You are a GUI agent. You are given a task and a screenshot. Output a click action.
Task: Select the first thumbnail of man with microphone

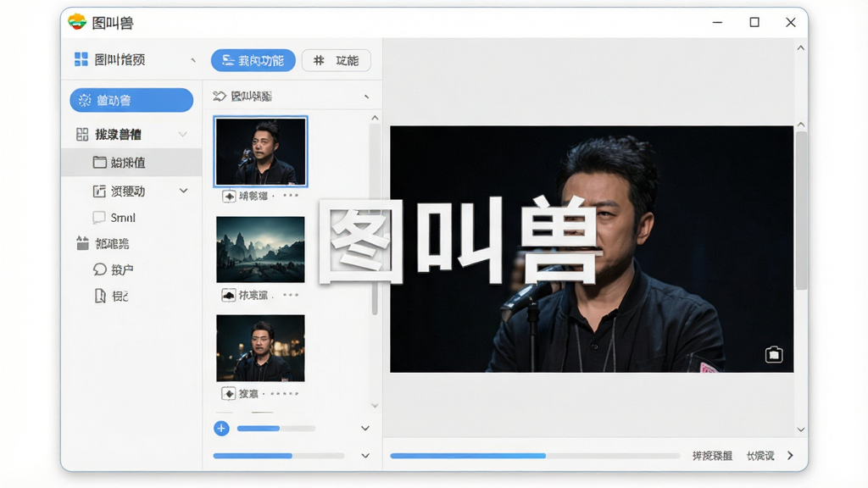coord(260,151)
